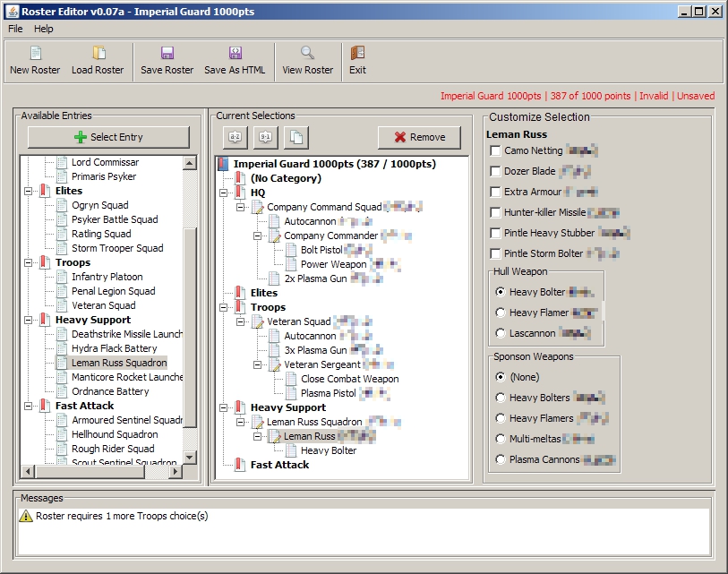
Task: Click the Power Weapon document icon
Action: coord(291,264)
